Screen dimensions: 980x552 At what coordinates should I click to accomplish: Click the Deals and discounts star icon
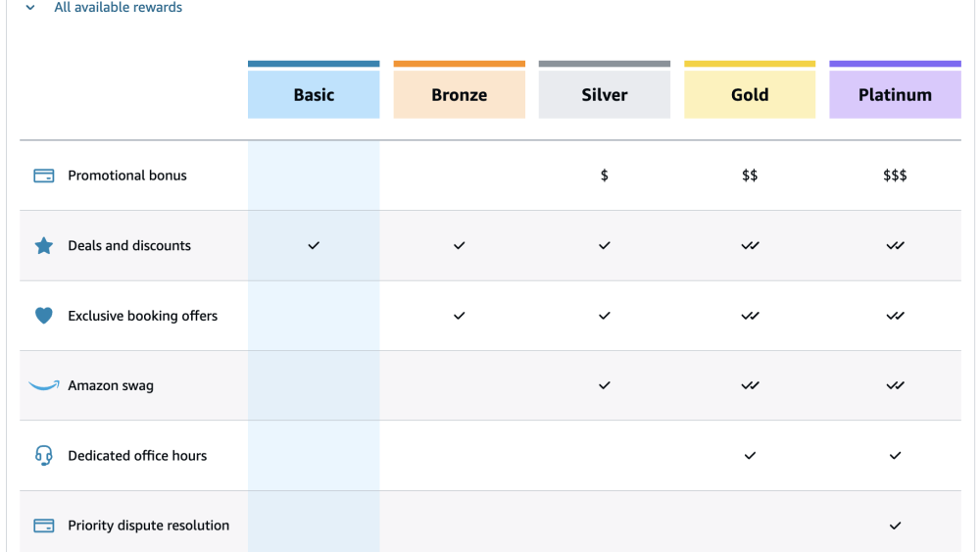[44, 246]
